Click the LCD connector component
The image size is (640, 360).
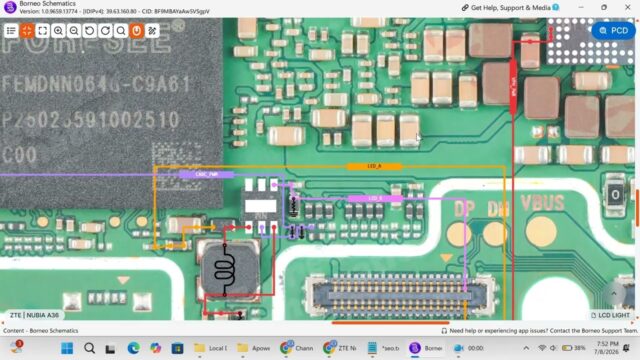[400, 296]
